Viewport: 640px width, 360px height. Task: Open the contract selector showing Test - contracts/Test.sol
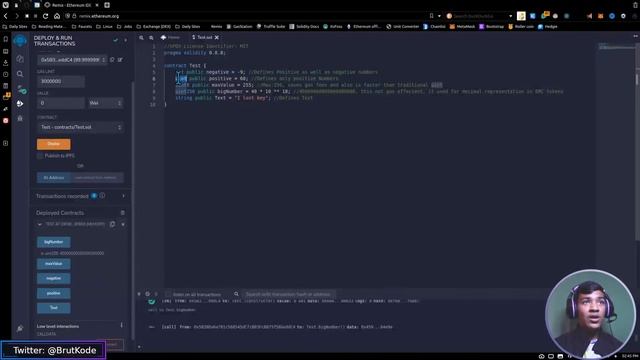tap(80, 127)
